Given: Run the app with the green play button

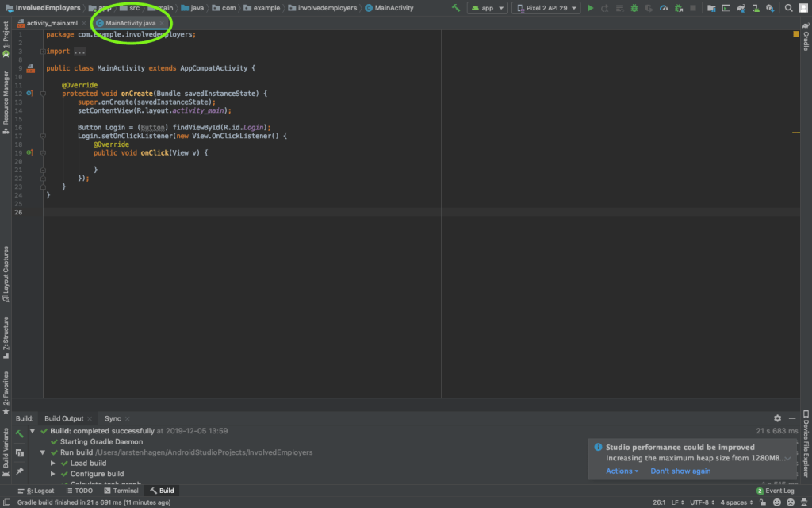Looking at the screenshot, I should pyautogui.click(x=590, y=8).
